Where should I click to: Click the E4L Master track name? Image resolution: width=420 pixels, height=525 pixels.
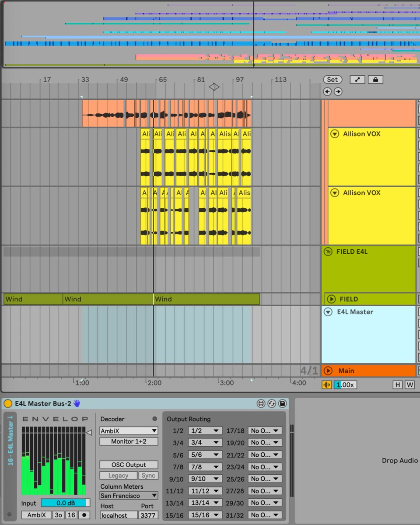(355, 312)
